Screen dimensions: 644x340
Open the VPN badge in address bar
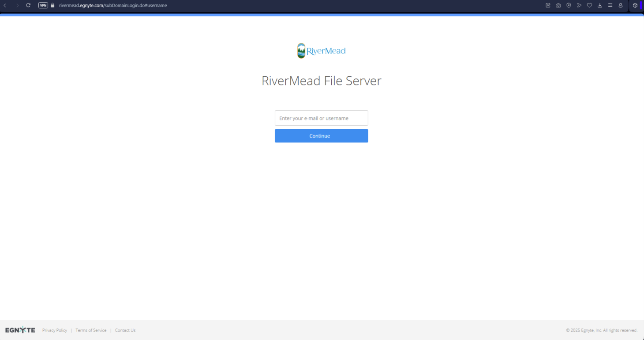[43, 5]
